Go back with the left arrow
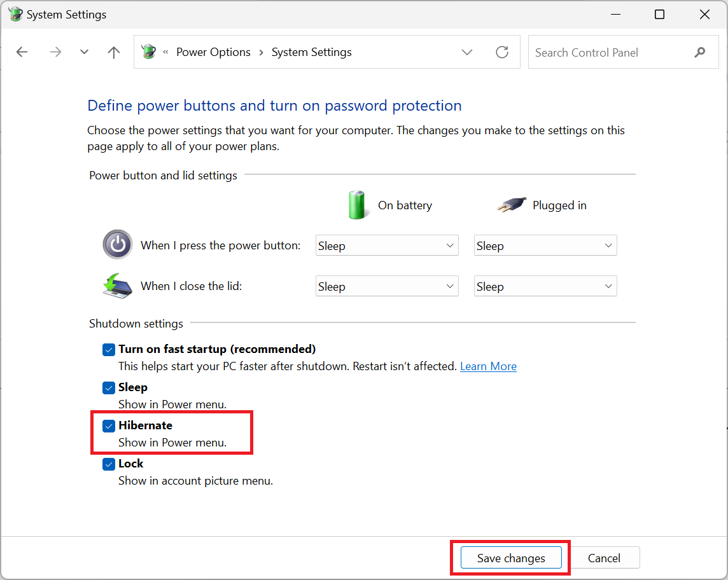This screenshot has height=580, width=728. pyautogui.click(x=22, y=52)
